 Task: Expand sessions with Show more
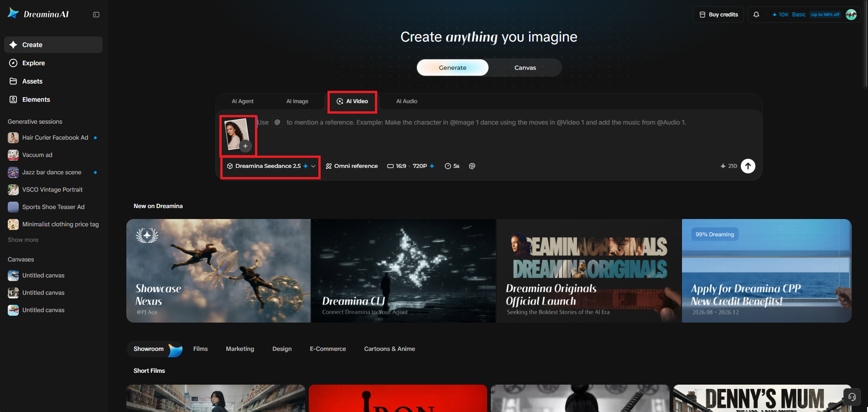tap(23, 240)
